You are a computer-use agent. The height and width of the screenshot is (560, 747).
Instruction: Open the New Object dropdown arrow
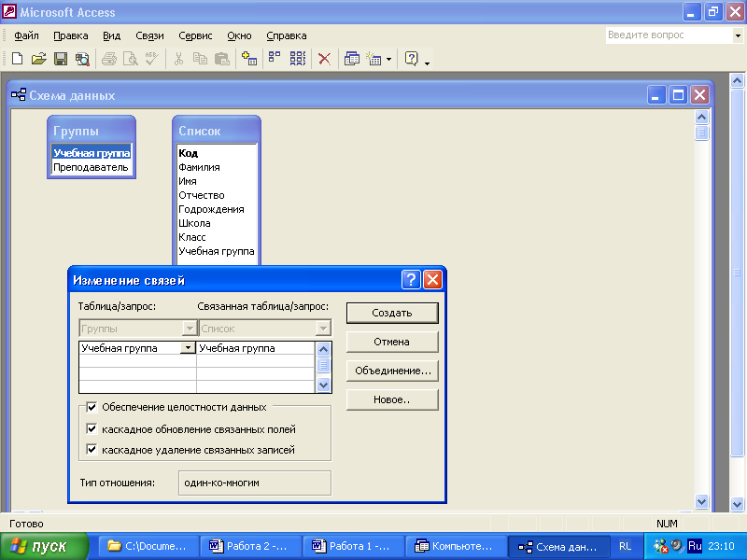[x=388, y=60]
